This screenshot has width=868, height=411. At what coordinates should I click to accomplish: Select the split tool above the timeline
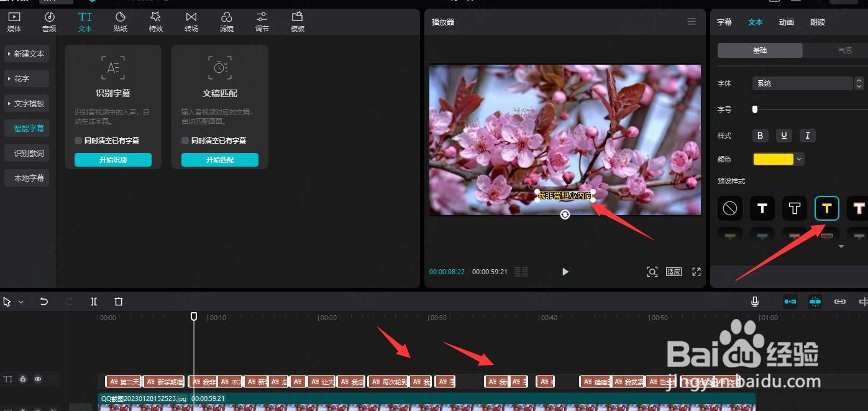94,302
